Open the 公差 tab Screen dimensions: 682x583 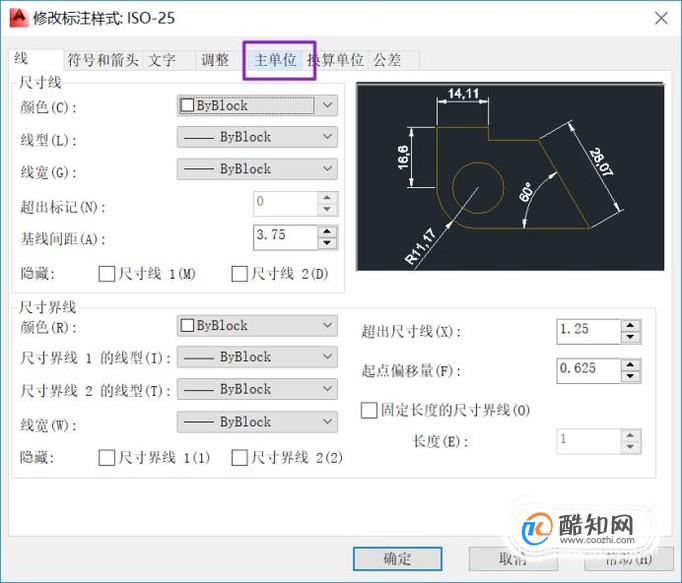tap(388, 60)
